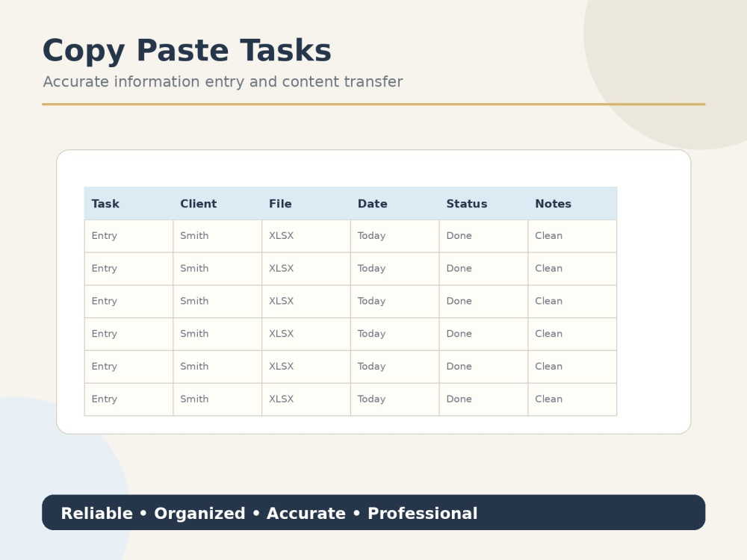747x560 pixels.
Task: Click the subtitle "Accurate information entry and content transfer"
Action: 223,82
